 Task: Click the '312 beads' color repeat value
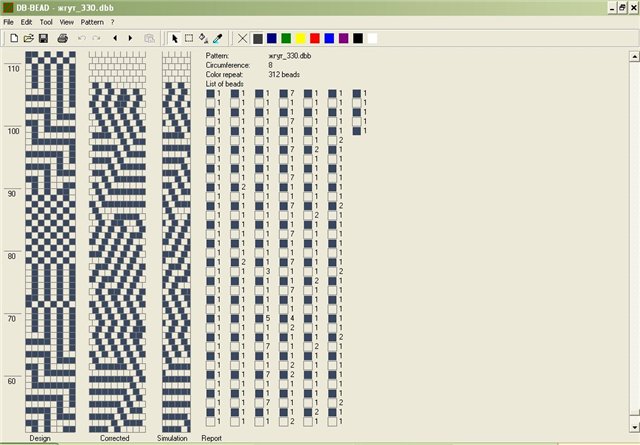coord(284,75)
